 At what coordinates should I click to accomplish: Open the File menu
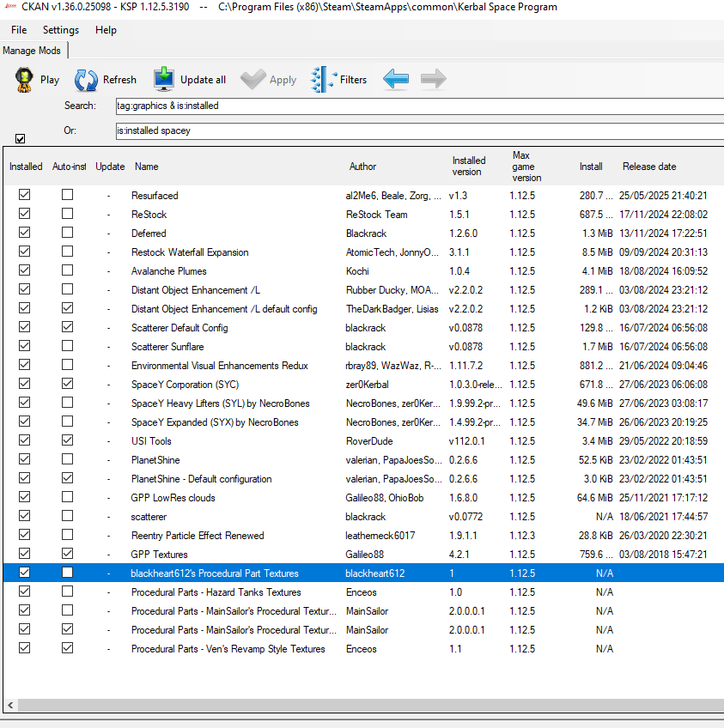click(19, 30)
